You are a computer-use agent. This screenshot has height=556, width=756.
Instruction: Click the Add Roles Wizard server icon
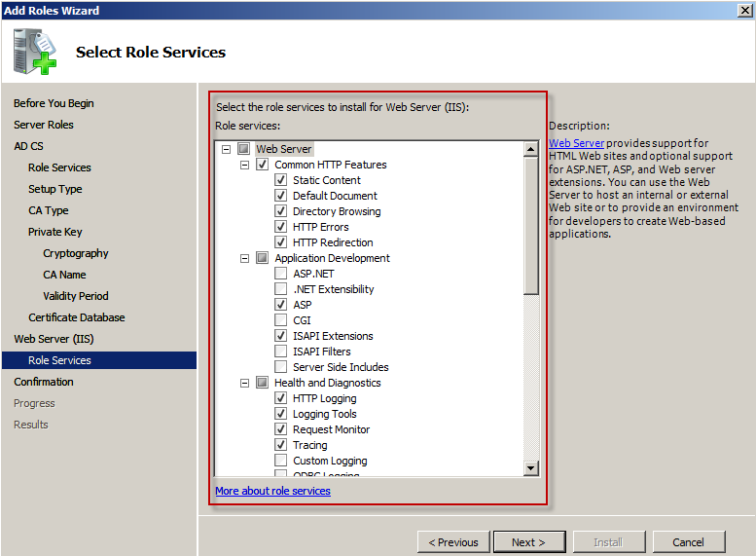coord(36,51)
